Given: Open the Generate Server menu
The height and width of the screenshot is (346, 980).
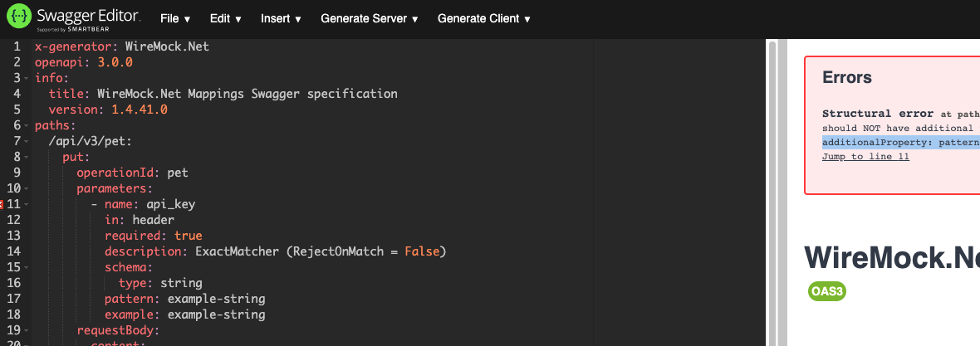Looking at the screenshot, I should tap(370, 19).
